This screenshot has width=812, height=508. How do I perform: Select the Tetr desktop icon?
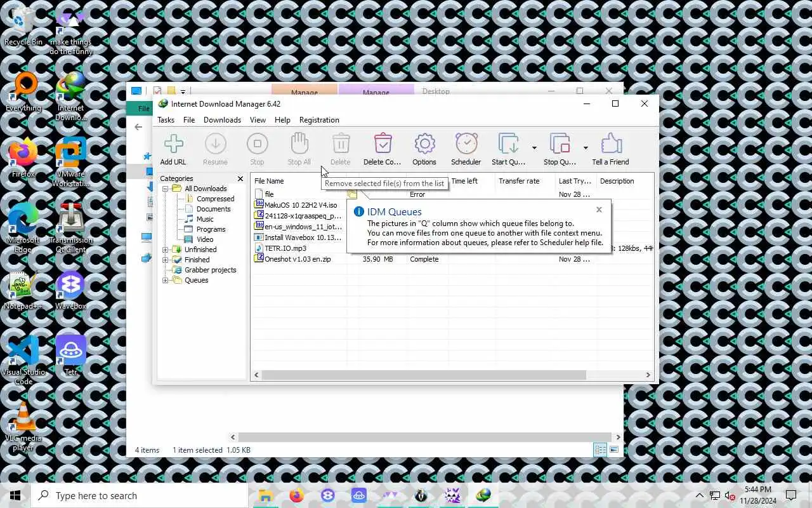tap(70, 357)
